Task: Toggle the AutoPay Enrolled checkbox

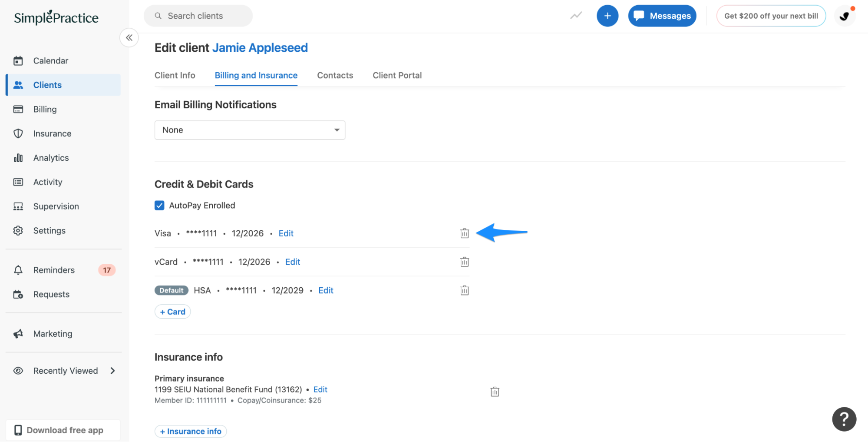Action: tap(159, 206)
